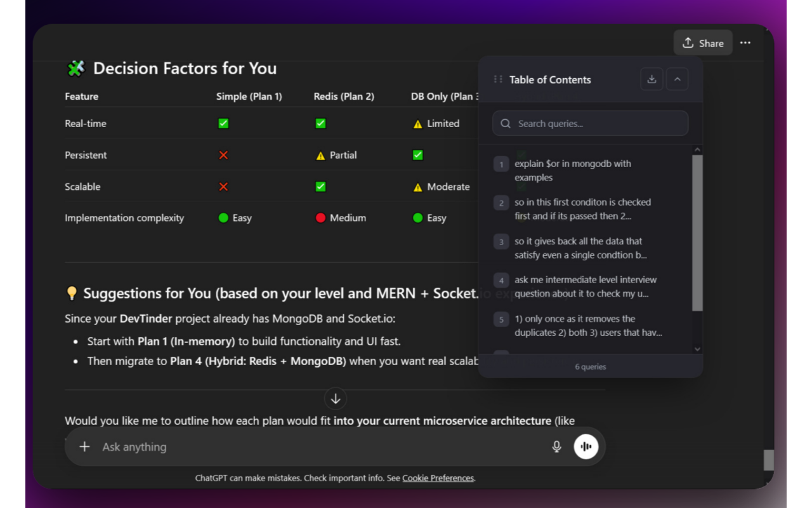Open query 5 about removing duplicates
The image size is (812, 508).
click(x=587, y=326)
